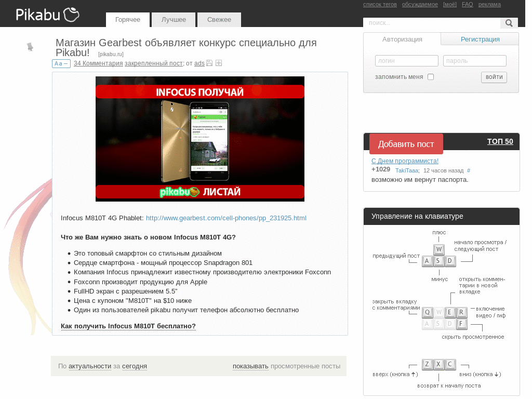Open the реклама link
This screenshot has width=532, height=399.
coord(489,4)
